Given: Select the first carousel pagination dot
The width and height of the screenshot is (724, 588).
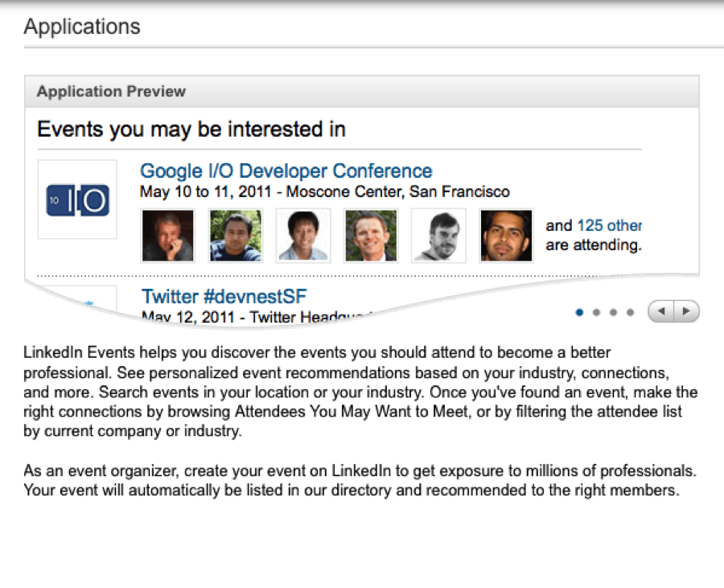Looking at the screenshot, I should pyautogui.click(x=579, y=312).
